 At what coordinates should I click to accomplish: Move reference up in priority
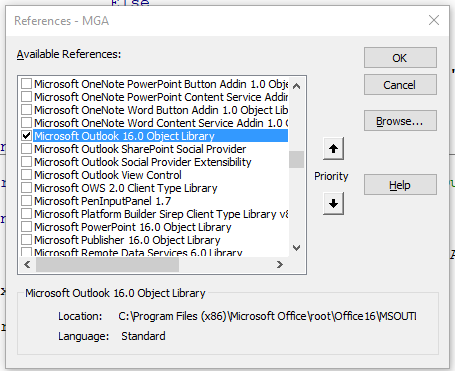click(333, 149)
